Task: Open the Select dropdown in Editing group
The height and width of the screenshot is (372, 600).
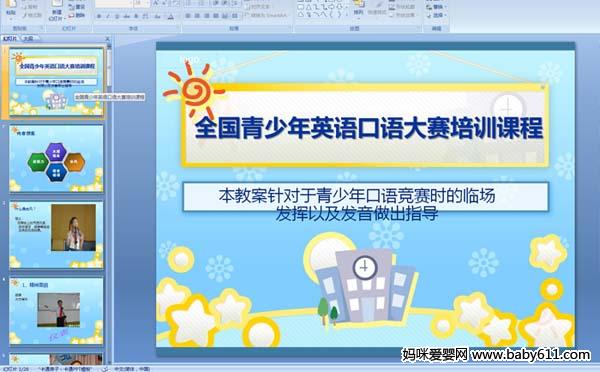Action: [x=437, y=15]
